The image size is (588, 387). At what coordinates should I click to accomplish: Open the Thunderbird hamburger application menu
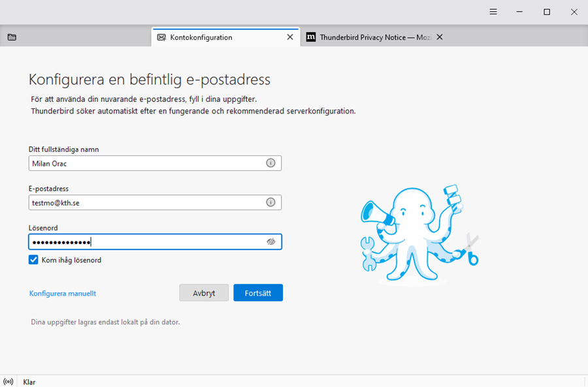pyautogui.click(x=493, y=12)
